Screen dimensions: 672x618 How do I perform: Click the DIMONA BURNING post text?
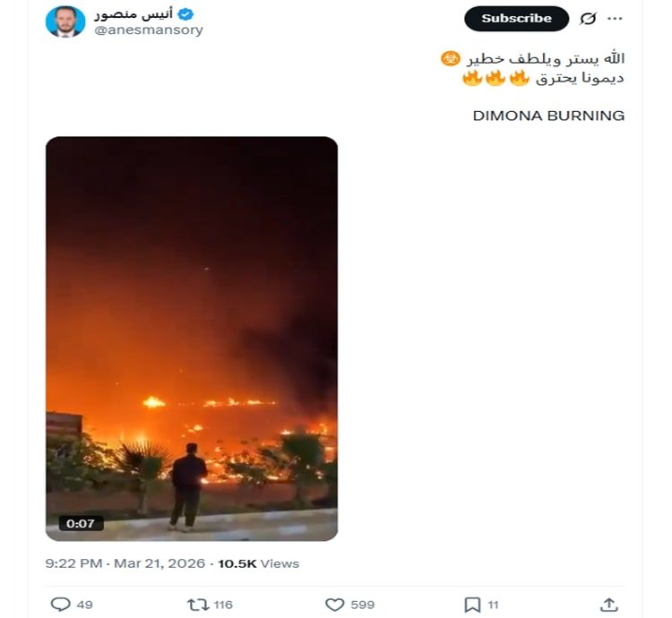click(548, 116)
